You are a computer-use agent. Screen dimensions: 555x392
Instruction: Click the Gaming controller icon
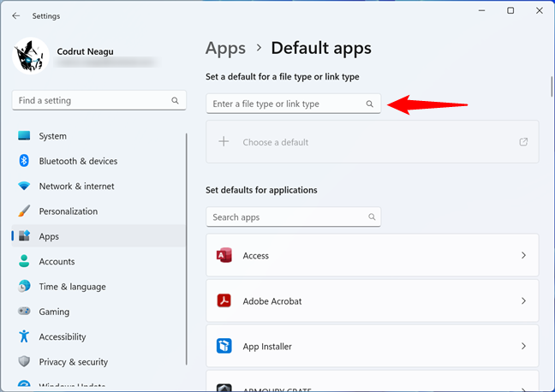24,312
